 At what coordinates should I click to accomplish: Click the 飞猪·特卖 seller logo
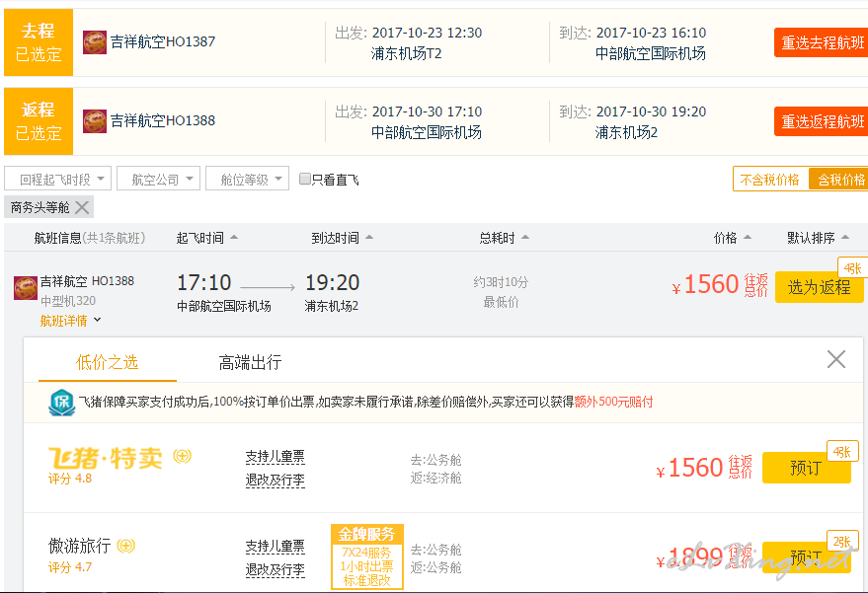[106, 458]
